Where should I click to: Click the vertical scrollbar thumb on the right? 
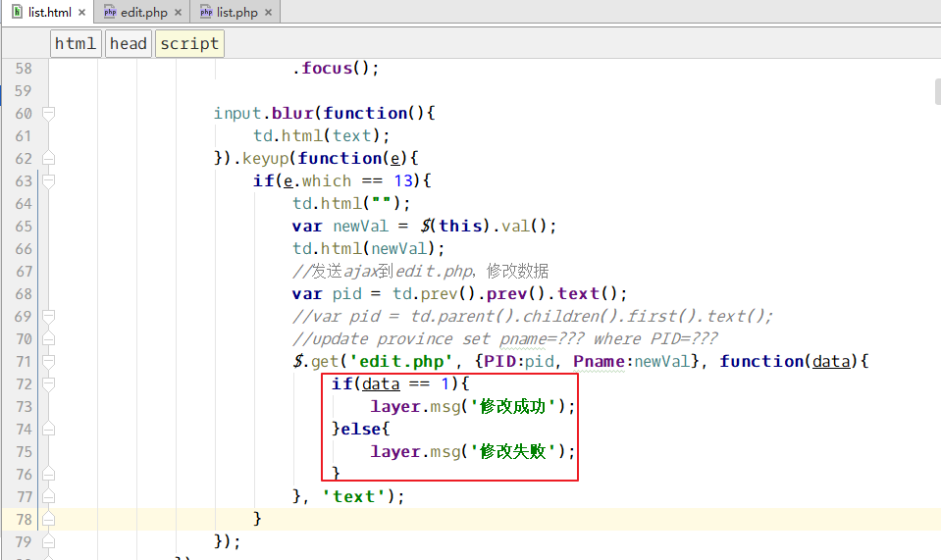[936, 91]
